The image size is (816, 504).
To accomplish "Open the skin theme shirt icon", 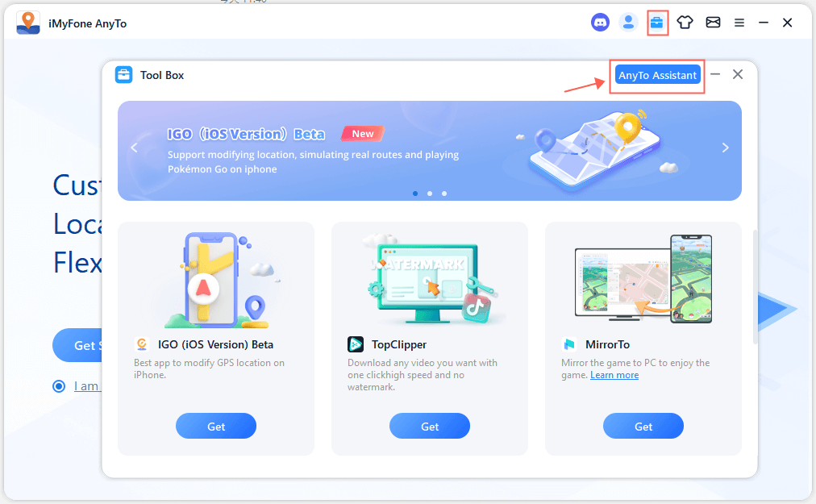I will click(x=685, y=23).
